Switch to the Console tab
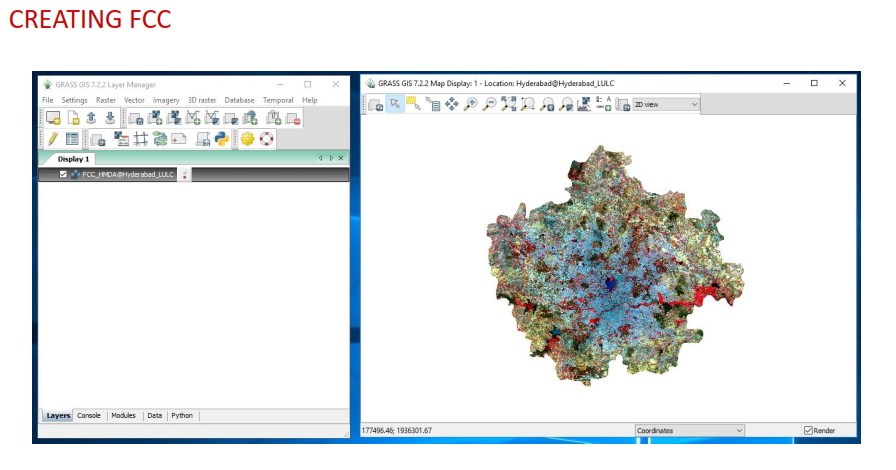The image size is (896, 470). click(x=89, y=415)
